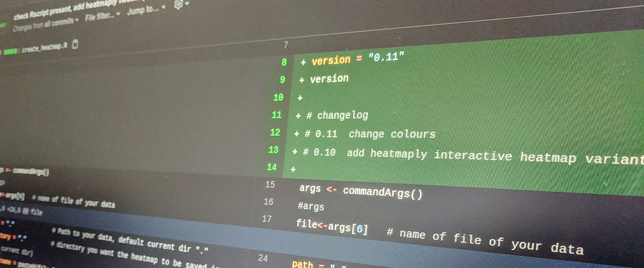644x268 pixels.
Task: Select line number 15 in the diff
Action: click(270, 184)
